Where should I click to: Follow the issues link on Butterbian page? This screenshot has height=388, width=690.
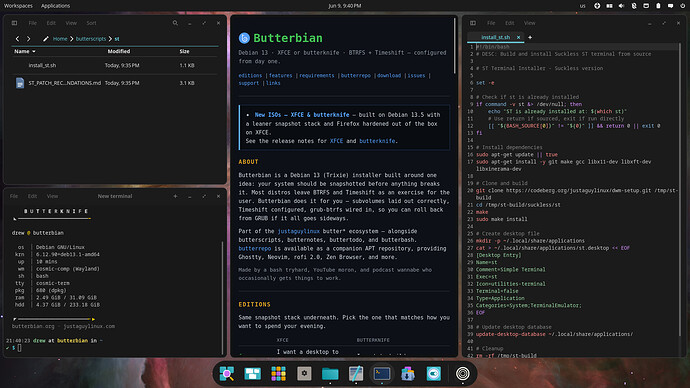coord(416,76)
